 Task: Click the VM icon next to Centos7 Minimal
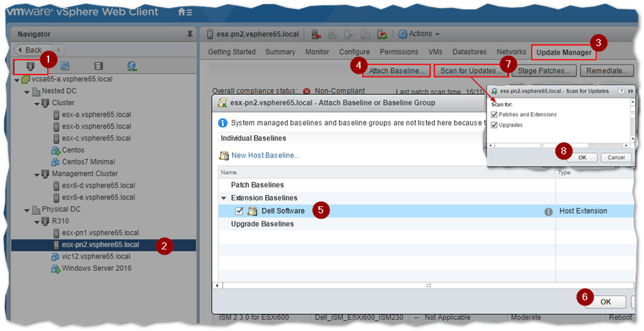click(55, 162)
